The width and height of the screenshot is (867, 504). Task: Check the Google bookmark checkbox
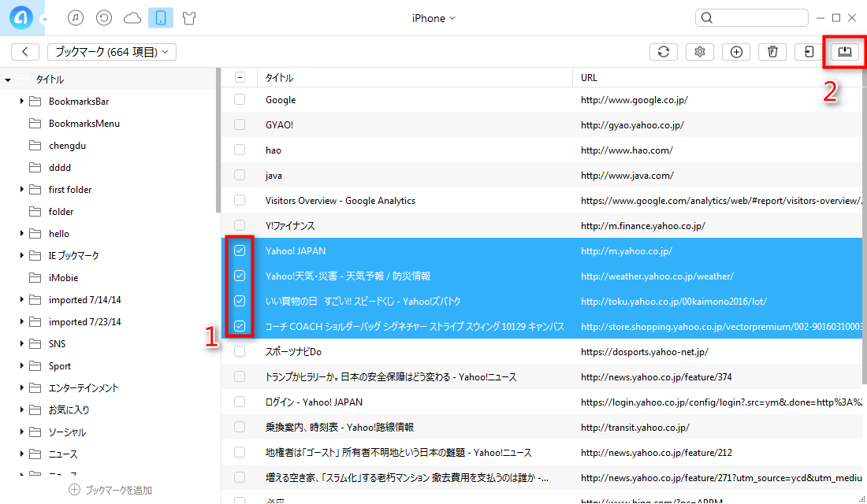click(240, 99)
